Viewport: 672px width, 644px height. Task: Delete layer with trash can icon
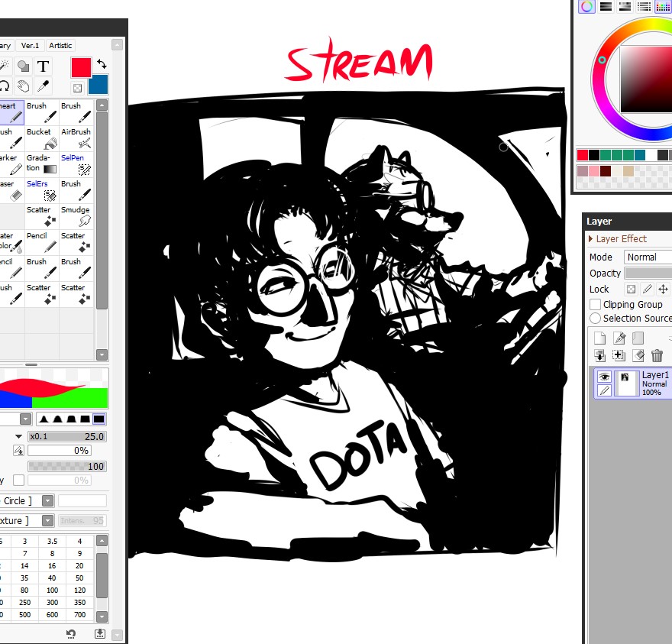pyautogui.click(x=657, y=355)
